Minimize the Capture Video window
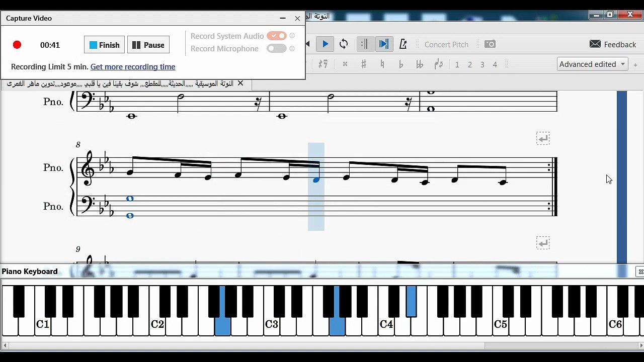 click(x=282, y=18)
